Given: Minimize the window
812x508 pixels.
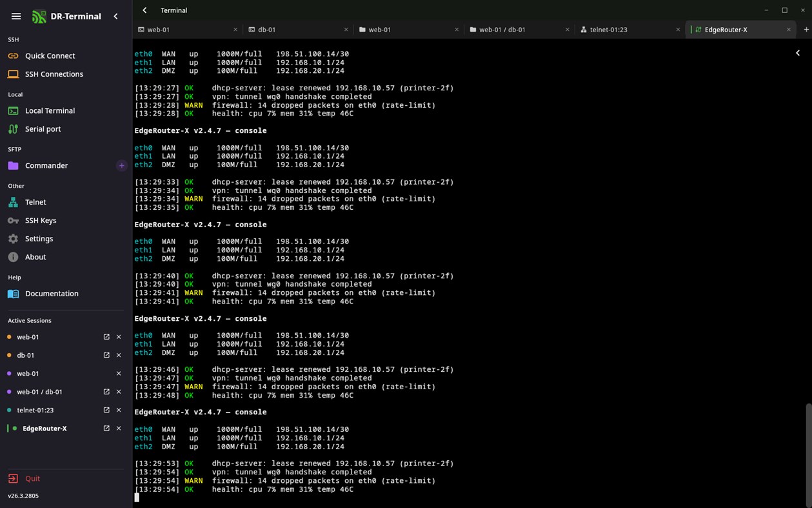Looking at the screenshot, I should [x=766, y=10].
